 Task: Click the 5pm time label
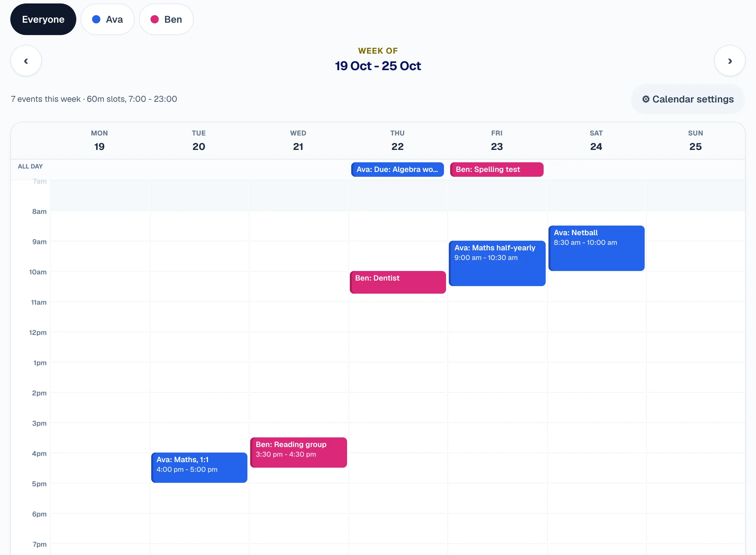click(39, 484)
